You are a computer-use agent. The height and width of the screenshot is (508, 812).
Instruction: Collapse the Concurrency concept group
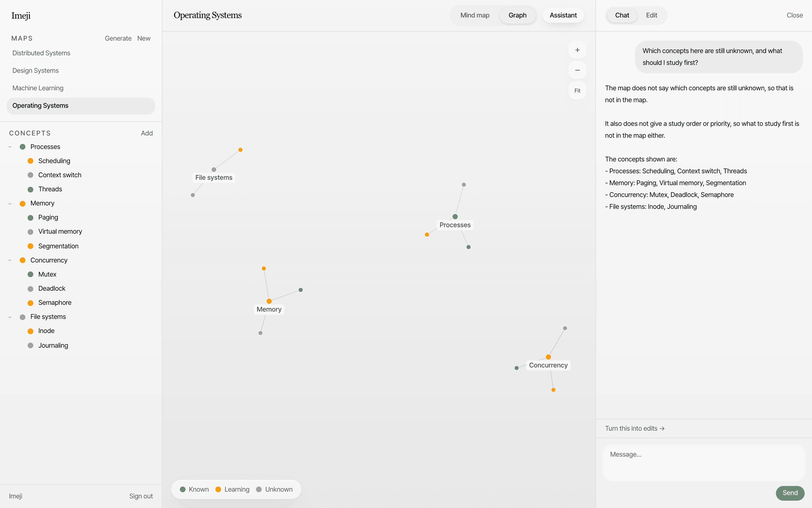click(10, 260)
